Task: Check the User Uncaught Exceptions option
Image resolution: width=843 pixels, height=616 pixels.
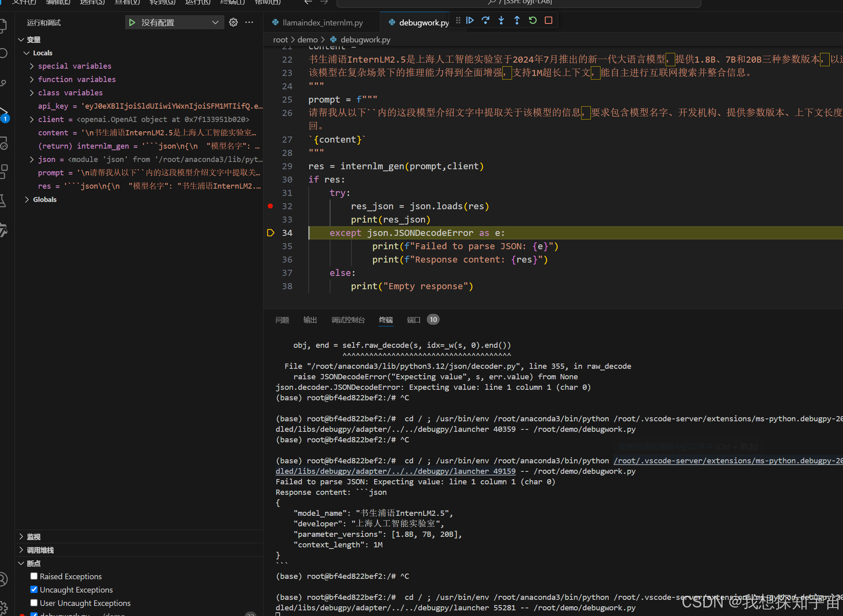Action: [x=34, y=603]
